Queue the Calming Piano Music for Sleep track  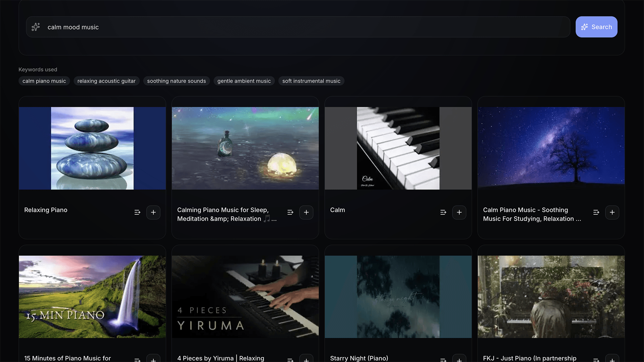pos(290,213)
